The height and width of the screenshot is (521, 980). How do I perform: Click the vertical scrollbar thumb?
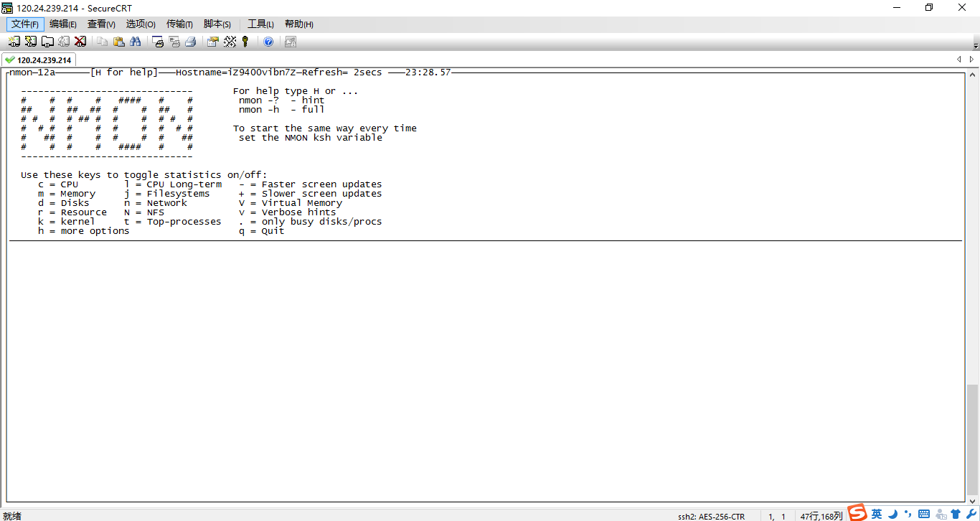pos(972,439)
